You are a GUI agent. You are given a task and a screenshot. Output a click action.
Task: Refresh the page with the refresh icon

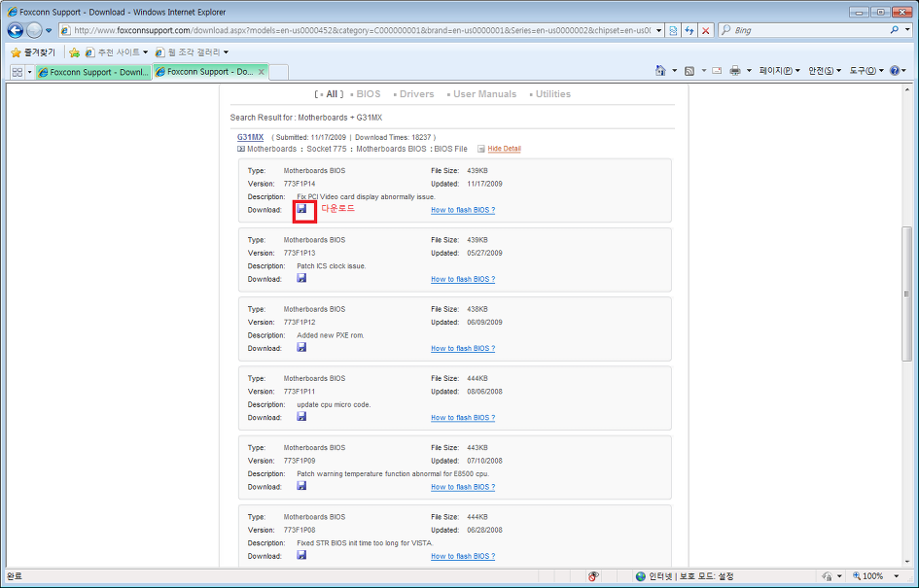point(689,30)
